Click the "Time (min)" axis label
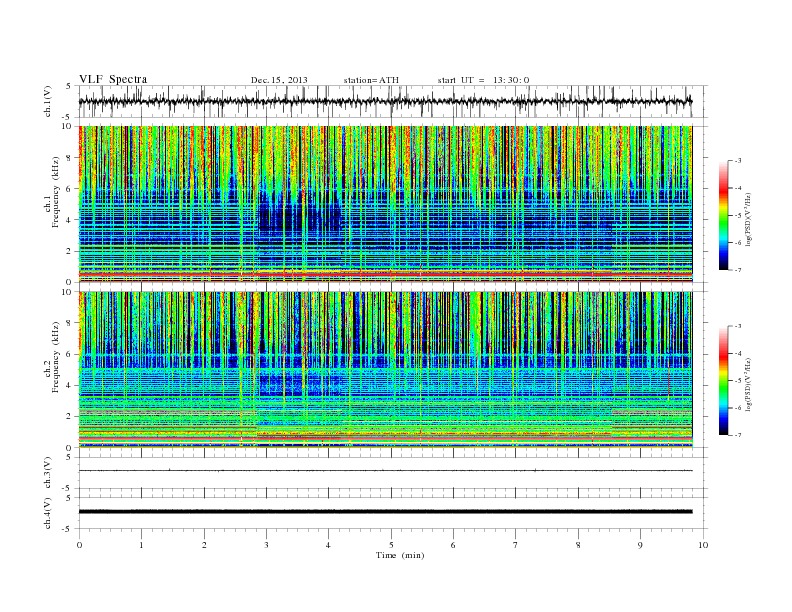Image resolution: width=792 pixels, height=612 pixels. click(400, 555)
